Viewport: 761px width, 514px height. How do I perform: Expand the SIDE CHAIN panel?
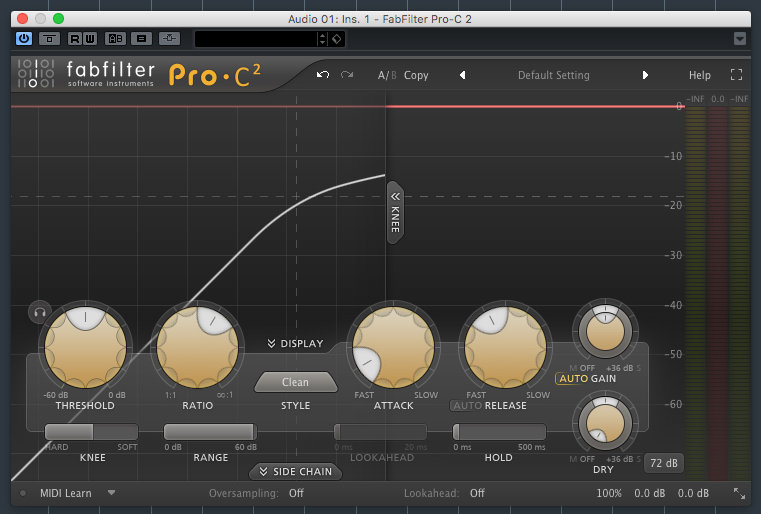tap(296, 472)
